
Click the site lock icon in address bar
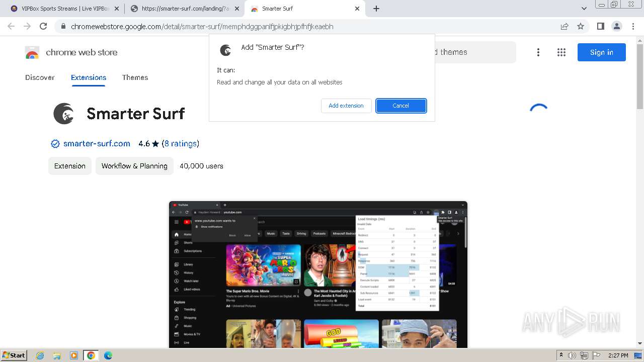click(63, 27)
